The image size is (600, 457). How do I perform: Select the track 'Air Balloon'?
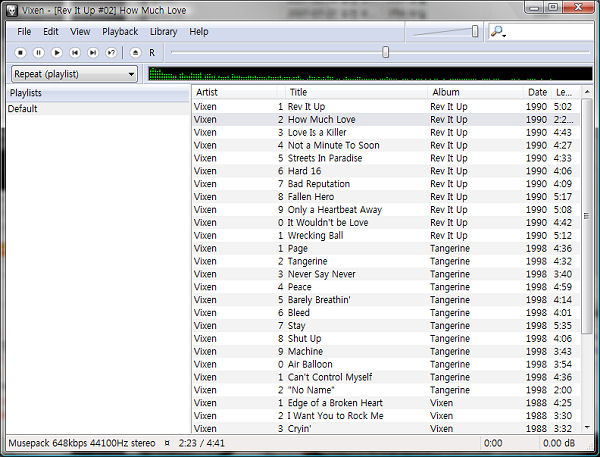(x=386, y=364)
